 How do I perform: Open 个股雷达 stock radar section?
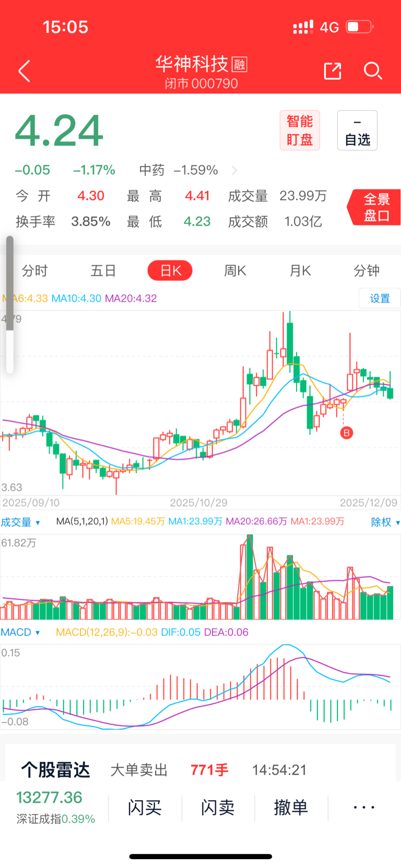click(x=55, y=770)
